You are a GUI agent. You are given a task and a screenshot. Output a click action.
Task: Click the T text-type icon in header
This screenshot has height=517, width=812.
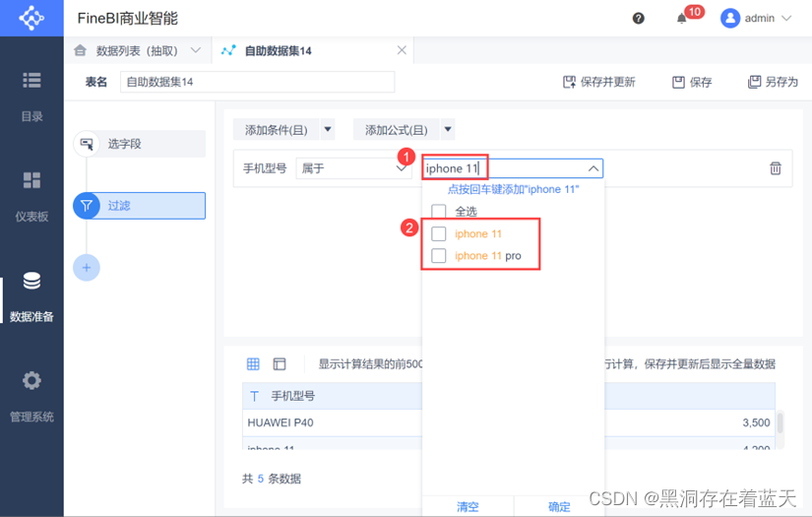tap(254, 396)
